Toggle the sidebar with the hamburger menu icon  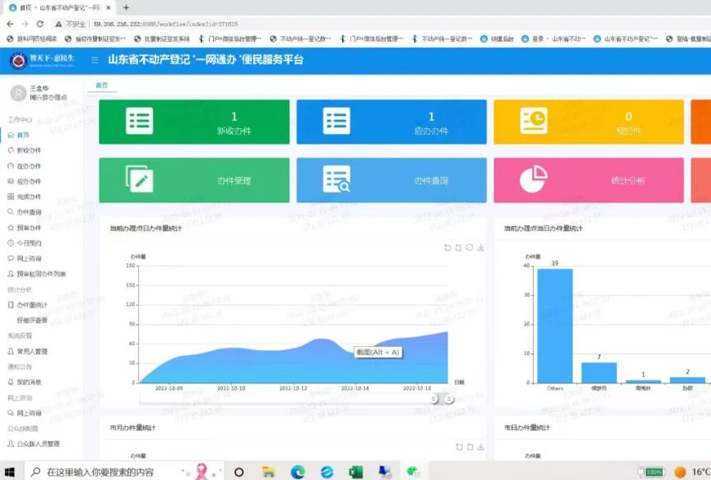[x=95, y=60]
